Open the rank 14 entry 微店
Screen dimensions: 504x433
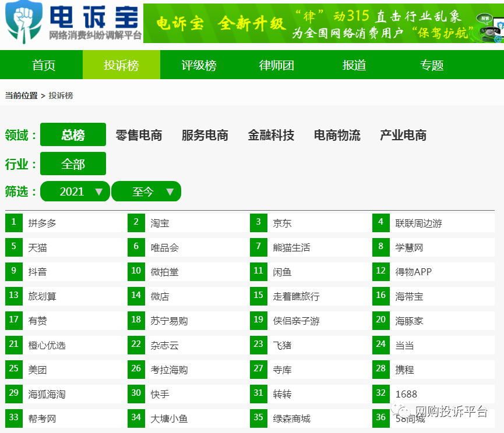[x=160, y=296]
